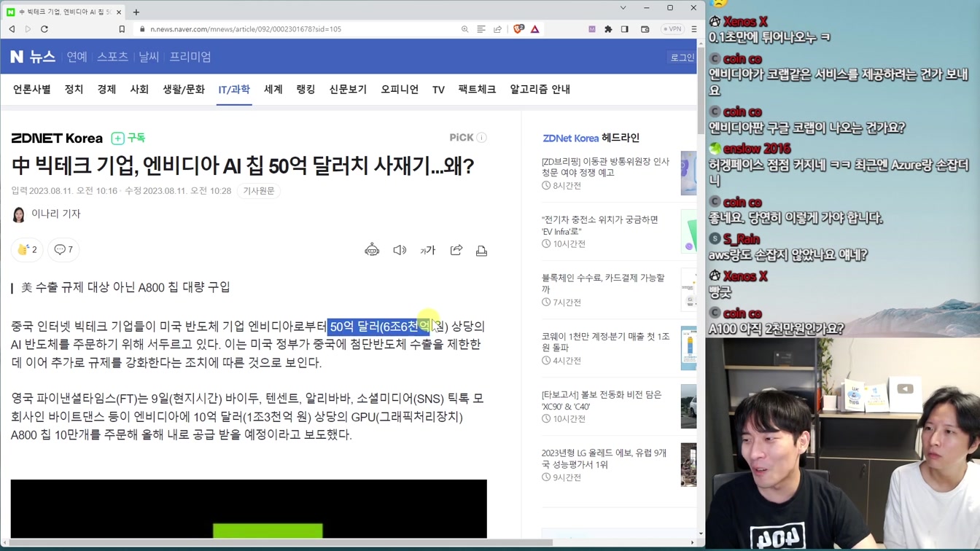Screen dimensions: 980x551
Task: Click the PiCK info icon
Action: point(481,137)
